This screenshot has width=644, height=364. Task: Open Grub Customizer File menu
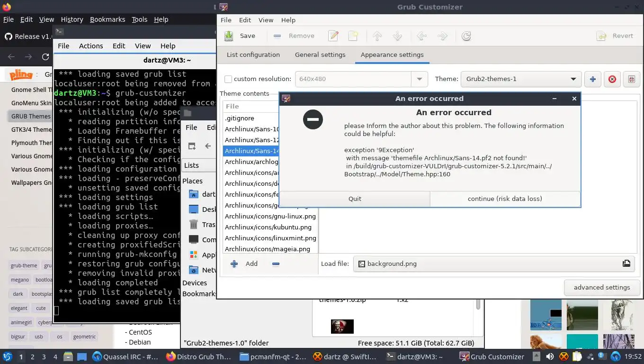(x=226, y=20)
